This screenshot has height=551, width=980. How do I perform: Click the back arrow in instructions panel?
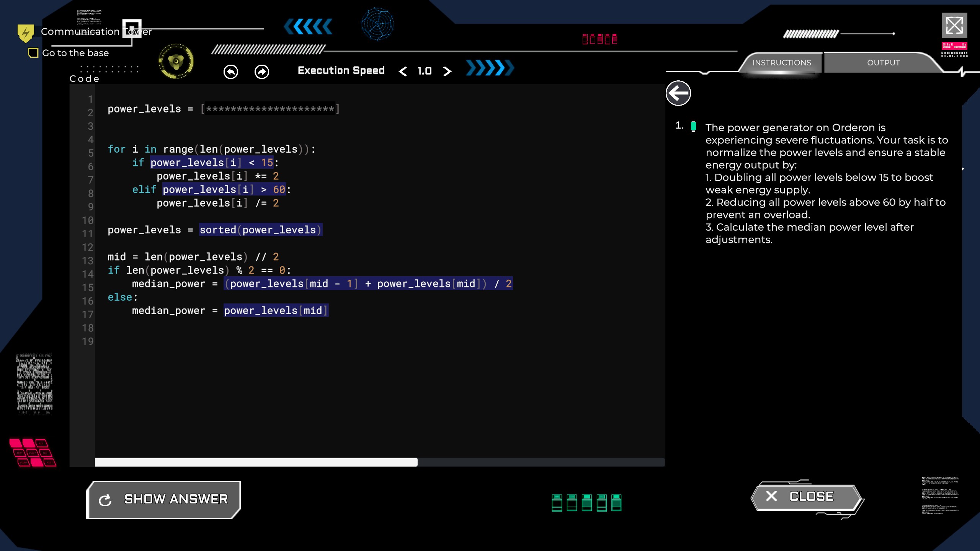point(678,93)
